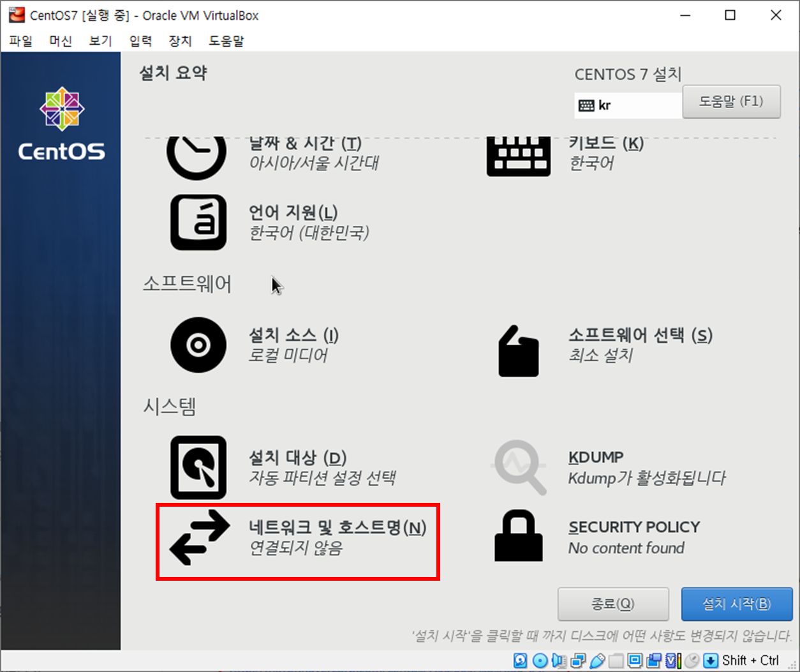
Task: Click the Shift + Ctrl host key text
Action: (751, 661)
